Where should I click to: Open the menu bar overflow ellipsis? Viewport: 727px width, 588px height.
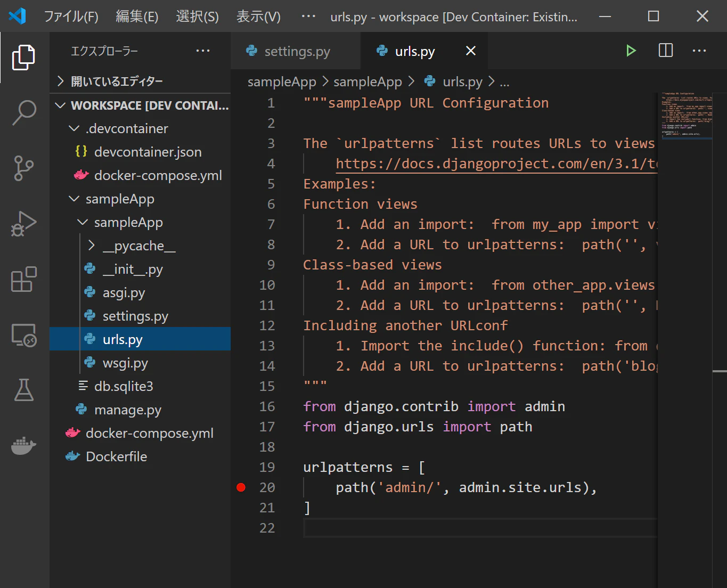point(308,16)
